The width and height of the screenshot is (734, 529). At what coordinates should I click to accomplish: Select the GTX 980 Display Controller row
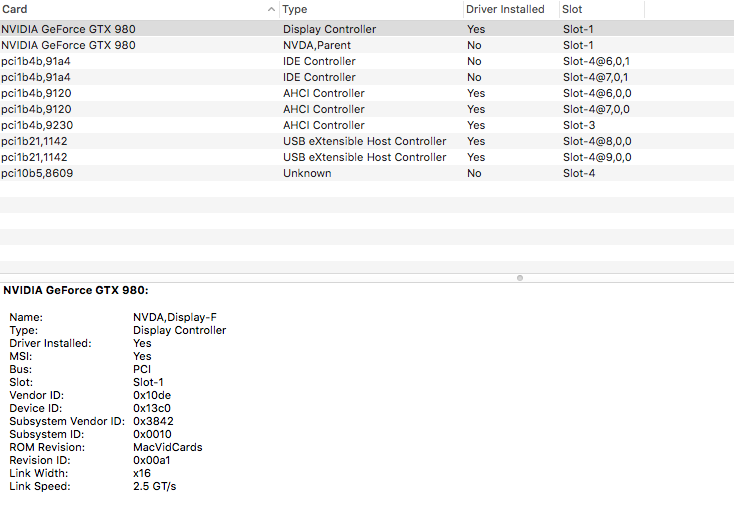point(367,29)
